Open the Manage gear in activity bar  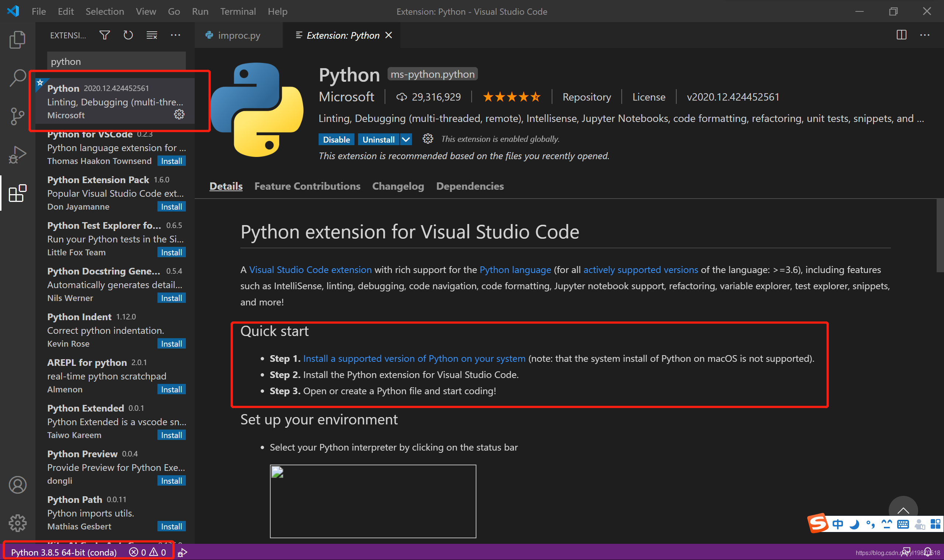[17, 523]
